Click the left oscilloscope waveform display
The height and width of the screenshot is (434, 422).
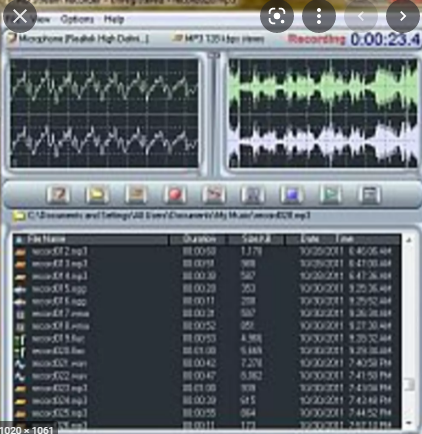pos(104,113)
